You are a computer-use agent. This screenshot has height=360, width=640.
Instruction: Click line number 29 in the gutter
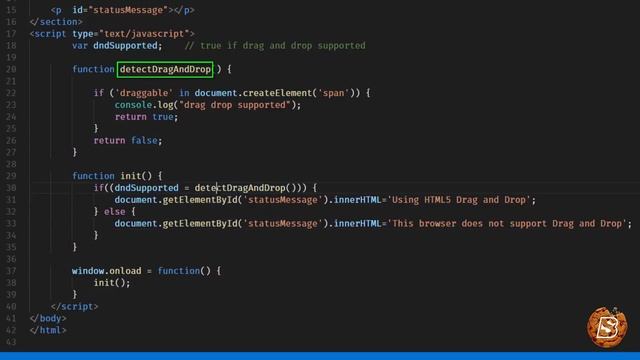pos(11,176)
